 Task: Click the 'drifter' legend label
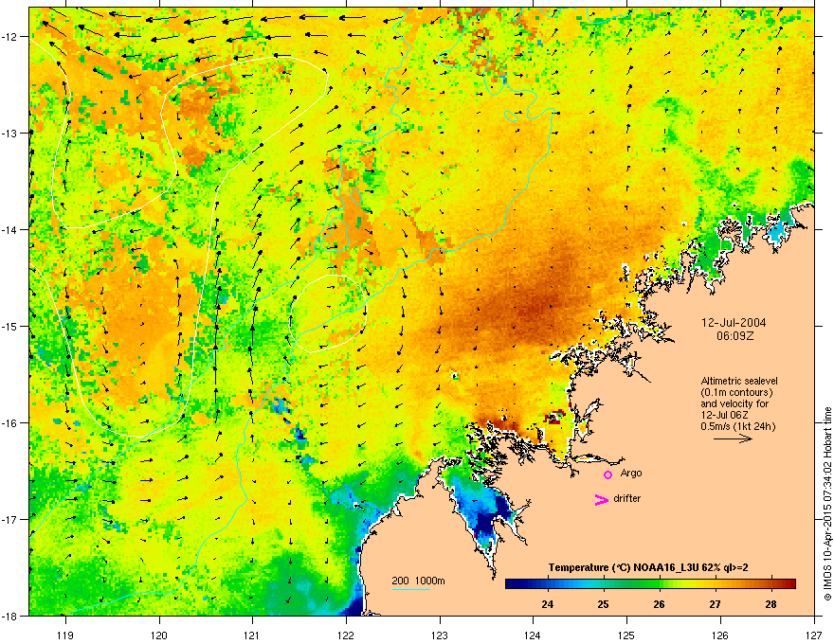click(x=627, y=498)
